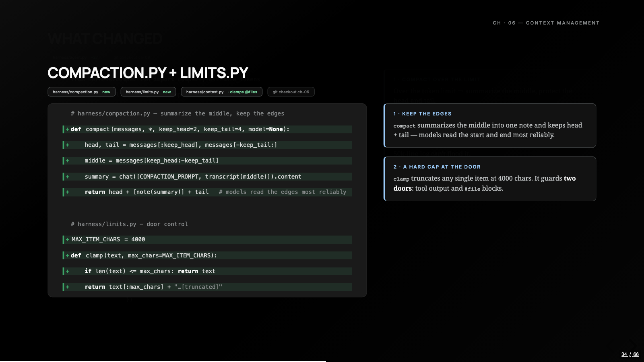Click the plus diff marker beside 'MAX_ITEM_CHARS'
This screenshot has height=362, width=644.
click(67, 239)
